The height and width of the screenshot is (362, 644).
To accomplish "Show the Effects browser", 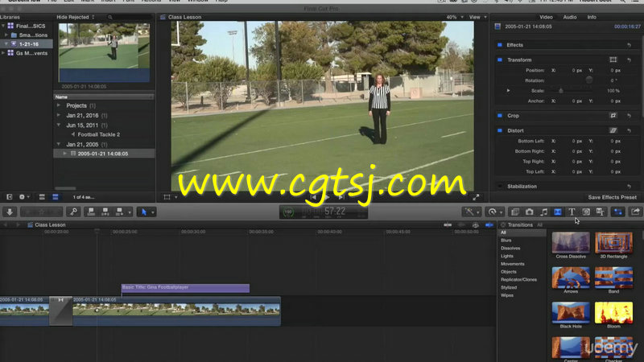I will point(514,212).
